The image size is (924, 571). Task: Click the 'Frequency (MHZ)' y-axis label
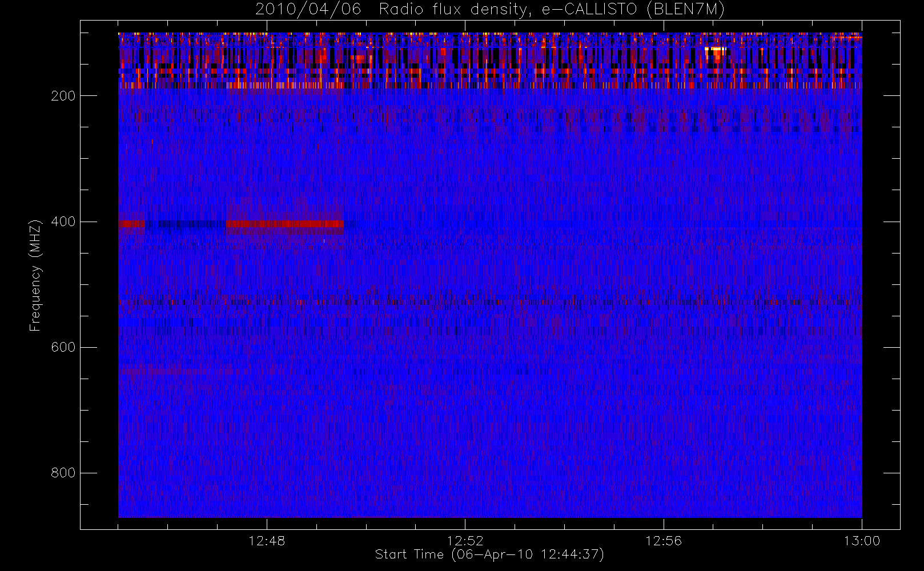(x=35, y=275)
